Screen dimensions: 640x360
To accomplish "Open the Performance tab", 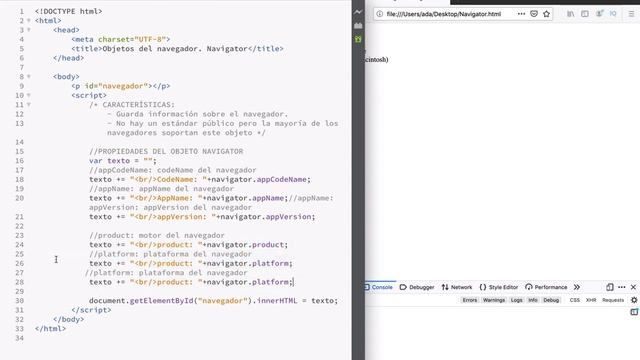I will pyautogui.click(x=546, y=287).
